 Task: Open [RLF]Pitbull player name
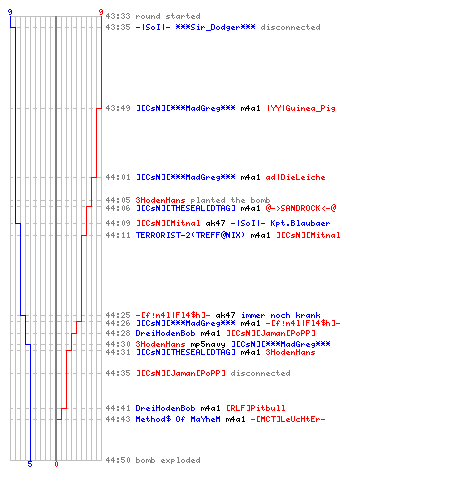click(256, 408)
